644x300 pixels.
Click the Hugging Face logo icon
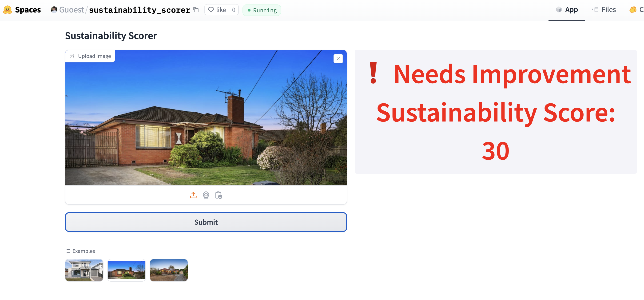tap(8, 10)
